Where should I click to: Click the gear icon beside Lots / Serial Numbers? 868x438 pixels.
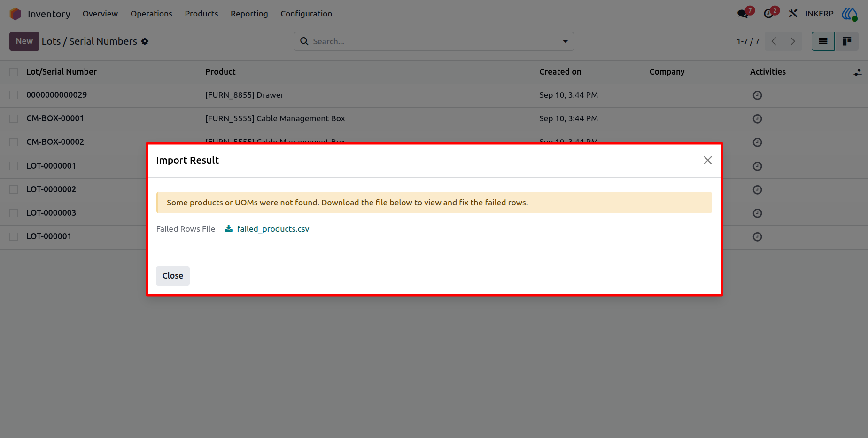(x=145, y=41)
